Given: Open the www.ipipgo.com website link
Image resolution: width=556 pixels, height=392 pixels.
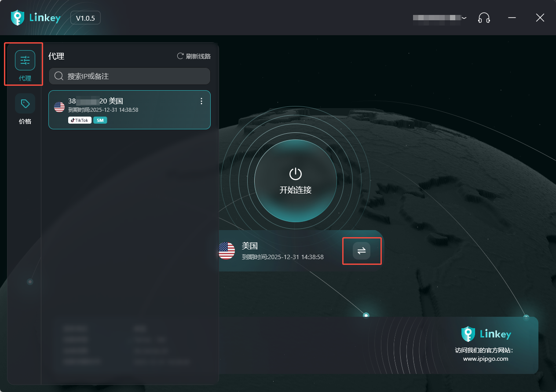Looking at the screenshot, I should [485, 359].
